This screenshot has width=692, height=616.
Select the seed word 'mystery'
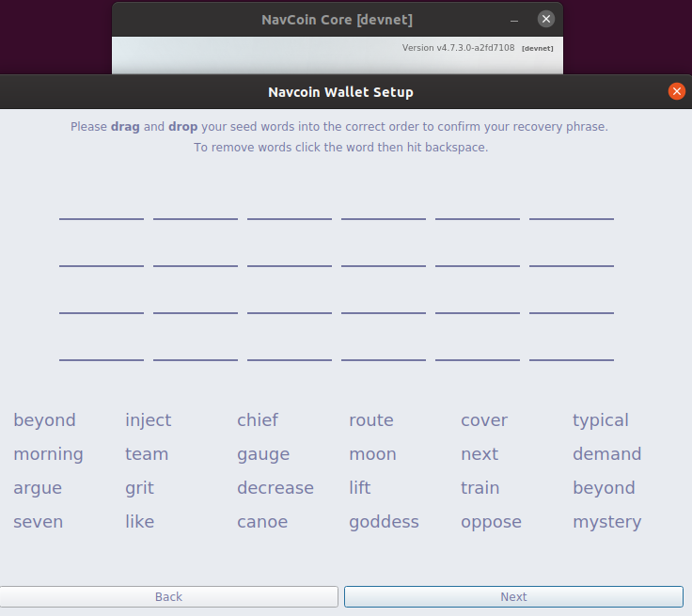pos(607,523)
